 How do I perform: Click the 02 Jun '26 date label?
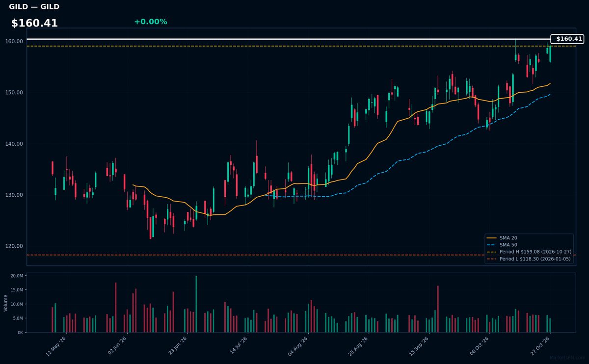pyautogui.click(x=117, y=346)
